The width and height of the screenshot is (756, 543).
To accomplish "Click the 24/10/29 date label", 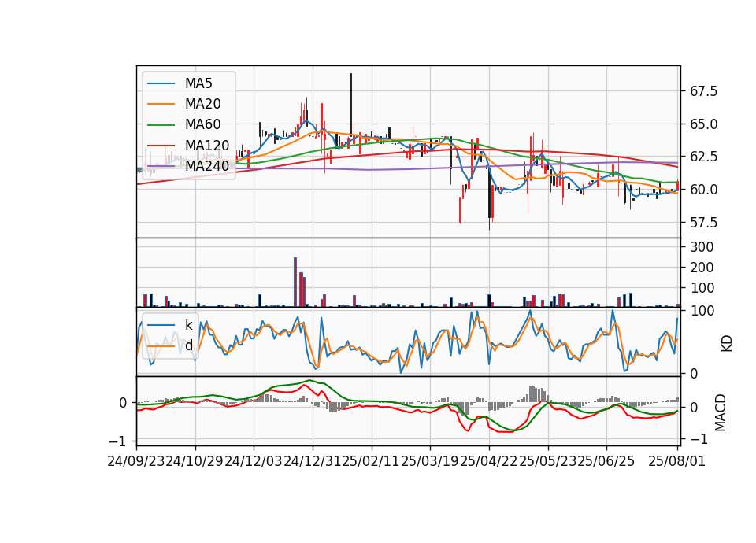I will pos(195,461).
